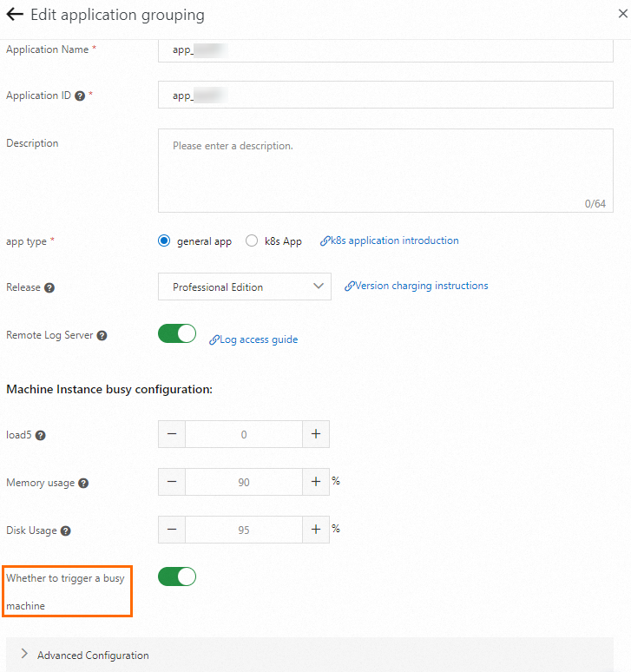Expand the Advanced Configuration section
Viewport: 631px width, 672px height.
pos(309,655)
